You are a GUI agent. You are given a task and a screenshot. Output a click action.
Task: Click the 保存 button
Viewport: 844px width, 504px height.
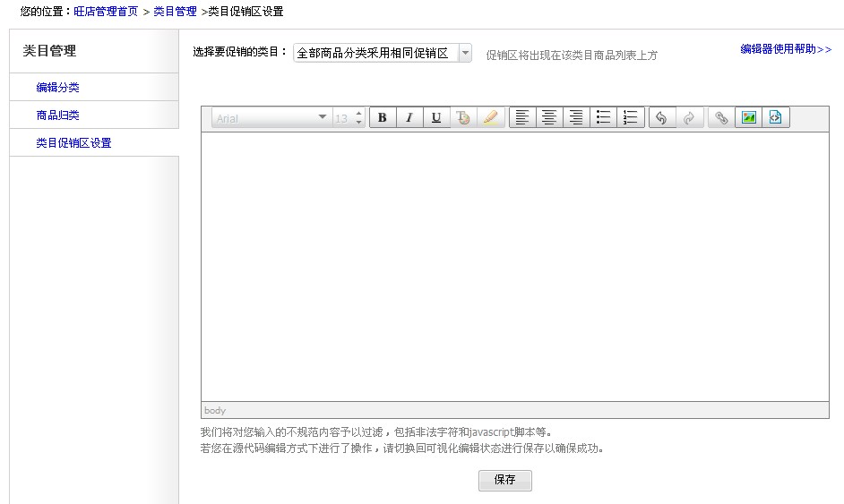tap(505, 480)
